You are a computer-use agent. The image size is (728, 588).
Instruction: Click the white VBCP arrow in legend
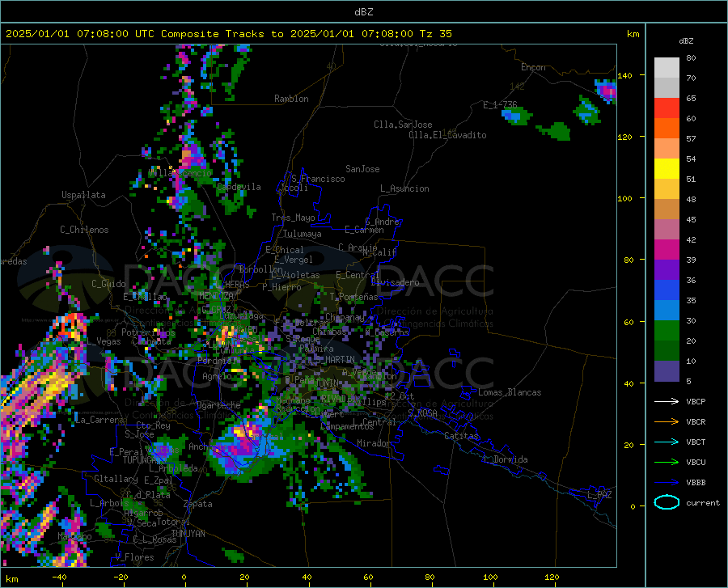click(x=667, y=401)
